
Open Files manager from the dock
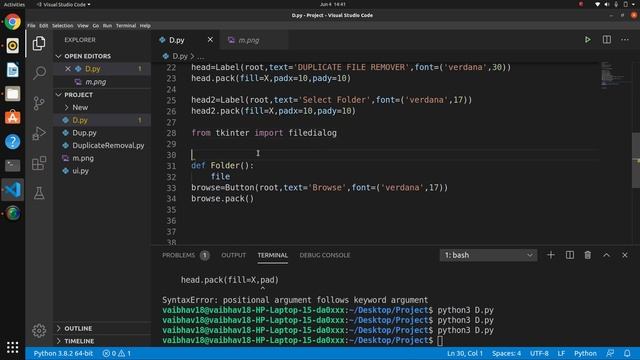13,94
